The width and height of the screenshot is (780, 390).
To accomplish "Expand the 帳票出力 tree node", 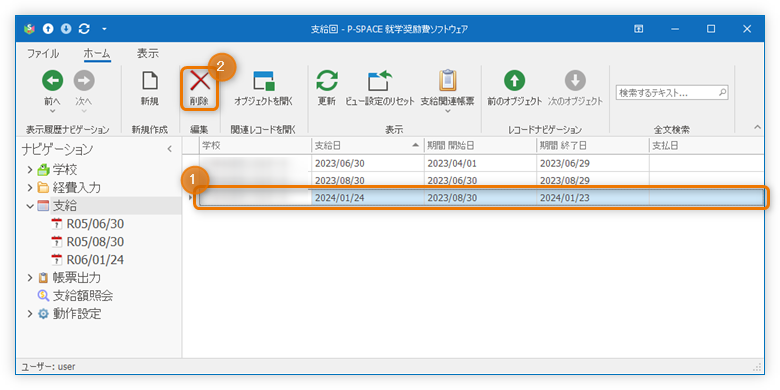I will (30, 278).
